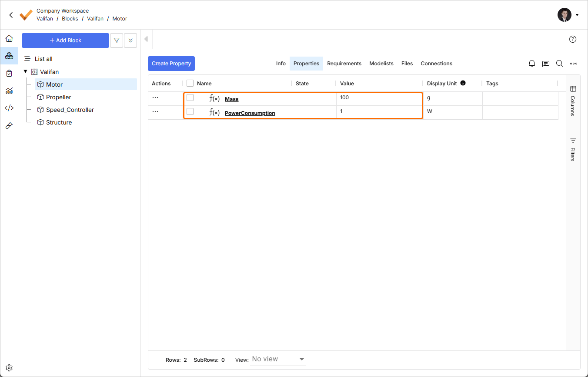Open the help question mark icon
The width and height of the screenshot is (588, 377).
click(573, 39)
